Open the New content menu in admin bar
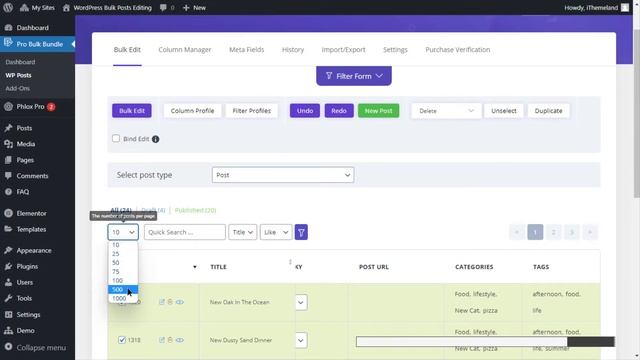This screenshot has height=360, width=640. pyautogui.click(x=194, y=7)
